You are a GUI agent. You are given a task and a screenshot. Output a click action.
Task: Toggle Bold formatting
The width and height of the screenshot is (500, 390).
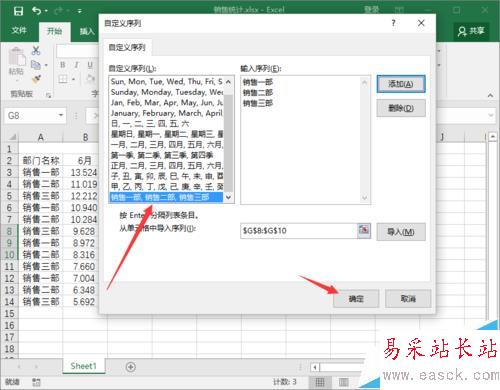tap(63, 65)
